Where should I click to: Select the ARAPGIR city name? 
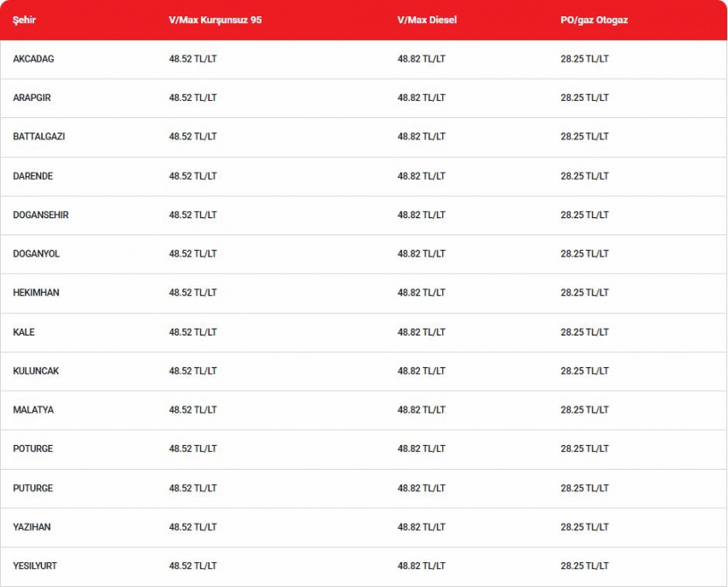tap(32, 98)
